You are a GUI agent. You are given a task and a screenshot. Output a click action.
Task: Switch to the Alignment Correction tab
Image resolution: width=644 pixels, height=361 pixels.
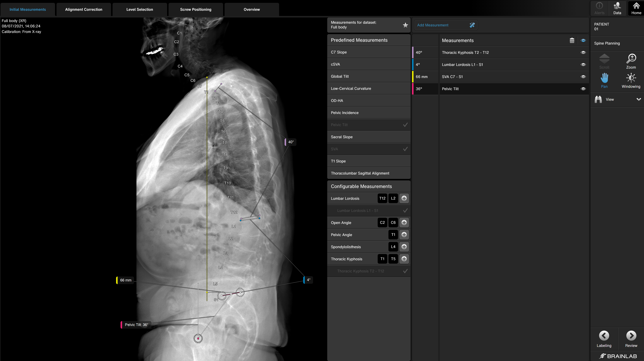(x=83, y=9)
